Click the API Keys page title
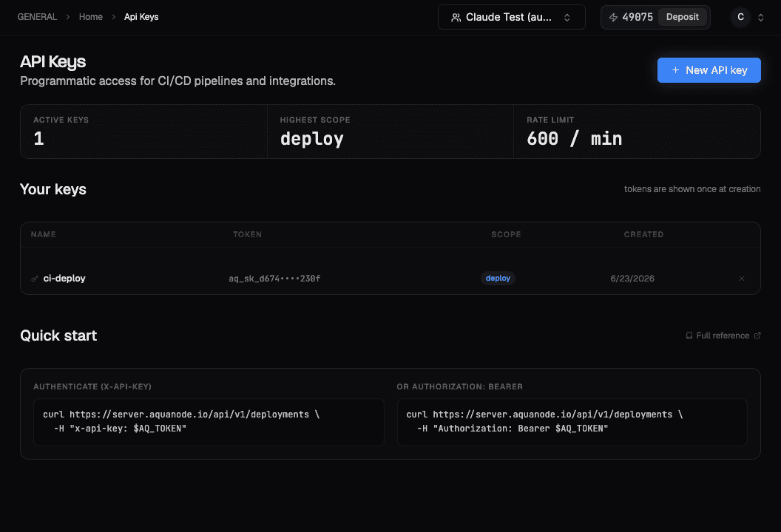The height and width of the screenshot is (532, 781). (53, 62)
